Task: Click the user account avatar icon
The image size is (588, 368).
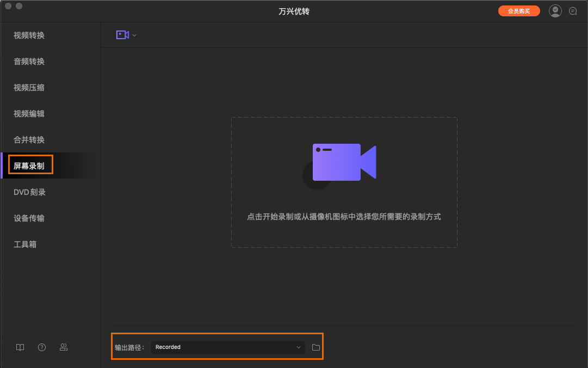Action: pos(555,10)
